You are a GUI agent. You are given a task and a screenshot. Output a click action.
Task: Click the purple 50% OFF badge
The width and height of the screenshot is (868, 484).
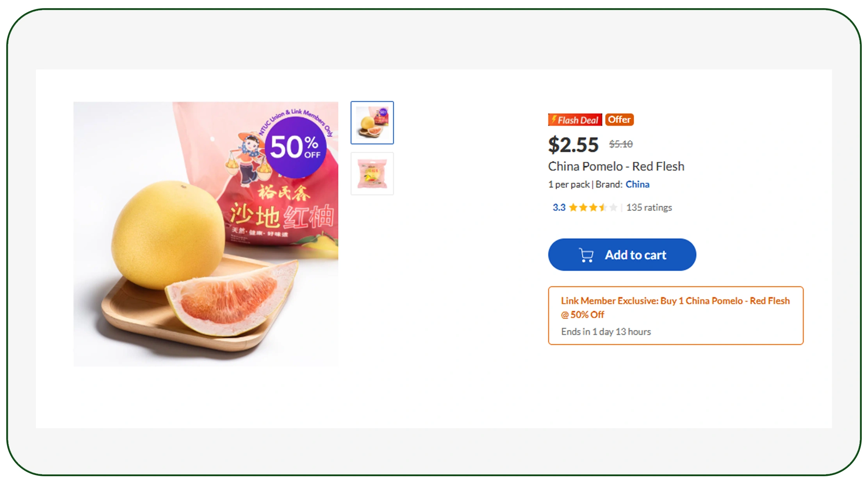click(295, 148)
